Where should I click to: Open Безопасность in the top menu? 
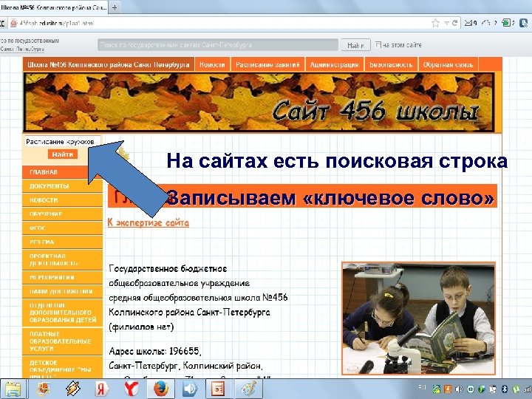click(x=391, y=64)
